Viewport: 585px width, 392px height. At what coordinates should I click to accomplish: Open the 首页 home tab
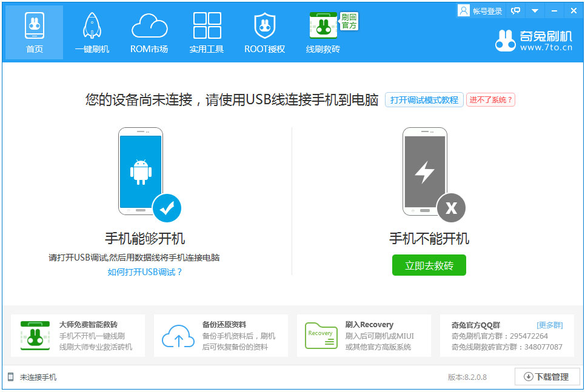[35, 33]
